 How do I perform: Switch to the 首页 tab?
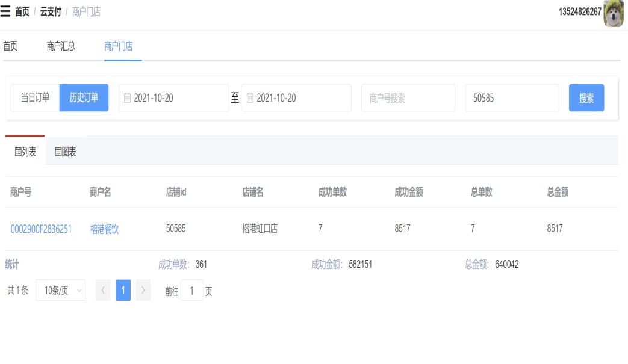[x=10, y=46]
